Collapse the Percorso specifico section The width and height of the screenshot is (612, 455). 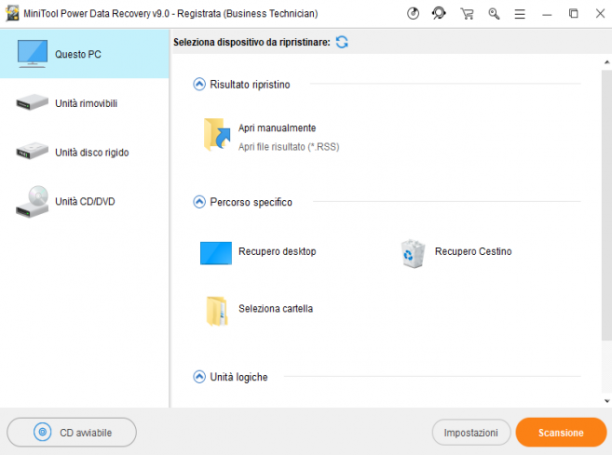[x=199, y=202]
